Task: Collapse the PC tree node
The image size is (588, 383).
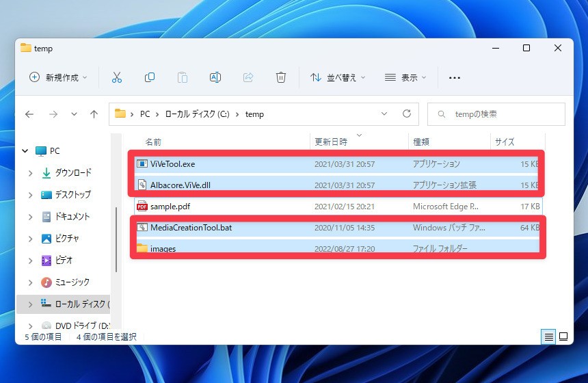Action: pyautogui.click(x=25, y=150)
